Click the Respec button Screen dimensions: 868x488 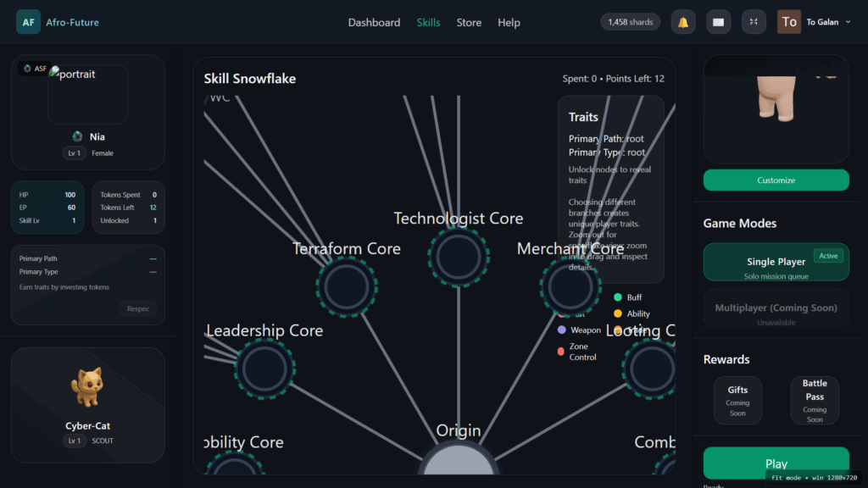click(x=138, y=309)
